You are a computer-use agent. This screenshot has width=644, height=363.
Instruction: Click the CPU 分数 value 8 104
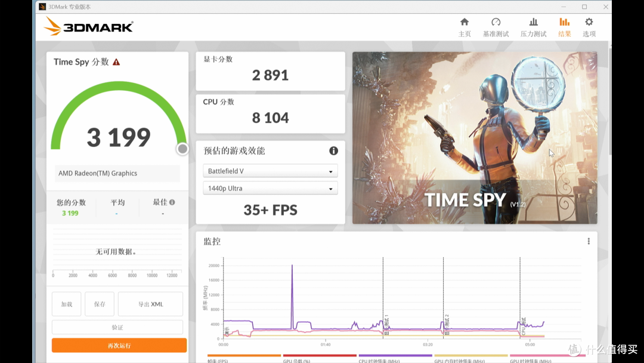270,118
